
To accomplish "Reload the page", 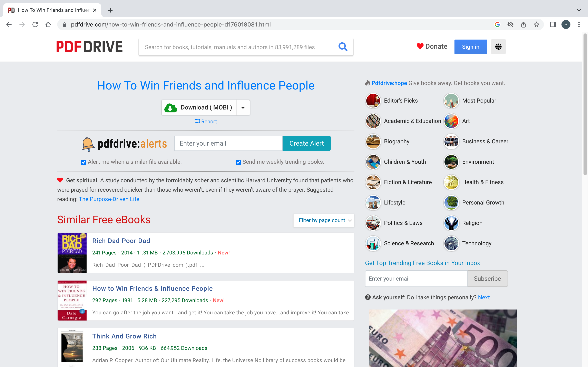I will click(x=35, y=24).
